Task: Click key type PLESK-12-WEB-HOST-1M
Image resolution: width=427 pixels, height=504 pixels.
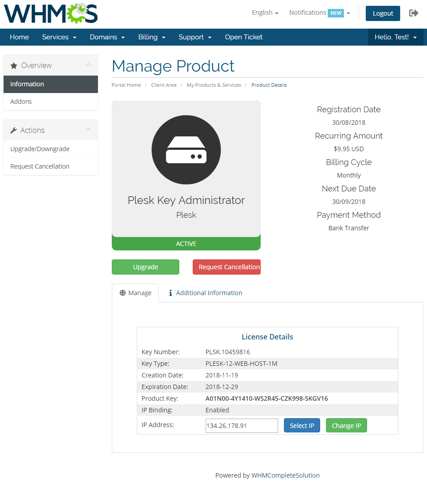Action: 241,364
